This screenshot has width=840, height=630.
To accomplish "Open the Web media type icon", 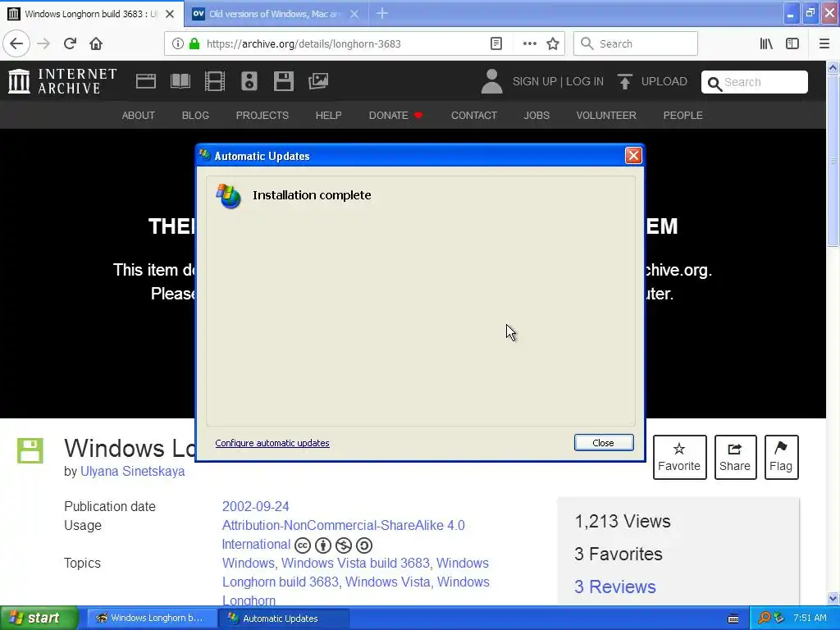I will click(x=146, y=81).
